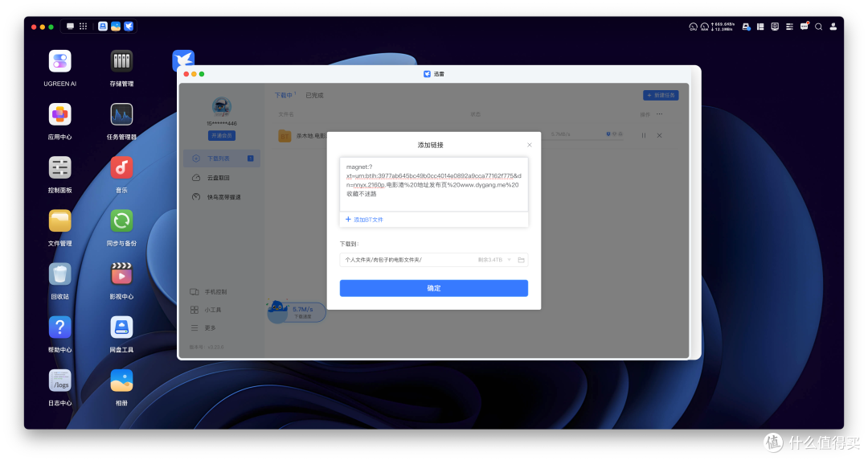The image size is (868, 461).
Task: Open message notifications in top bar
Action: 805,26
